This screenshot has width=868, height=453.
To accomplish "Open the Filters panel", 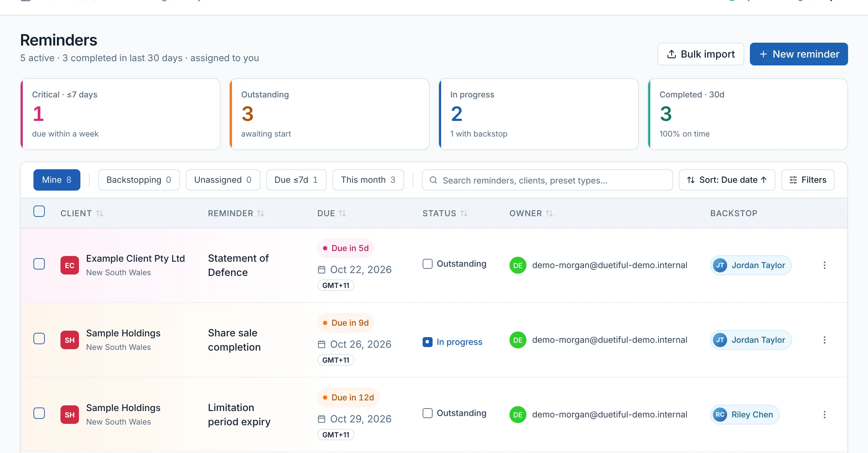I will 808,180.
